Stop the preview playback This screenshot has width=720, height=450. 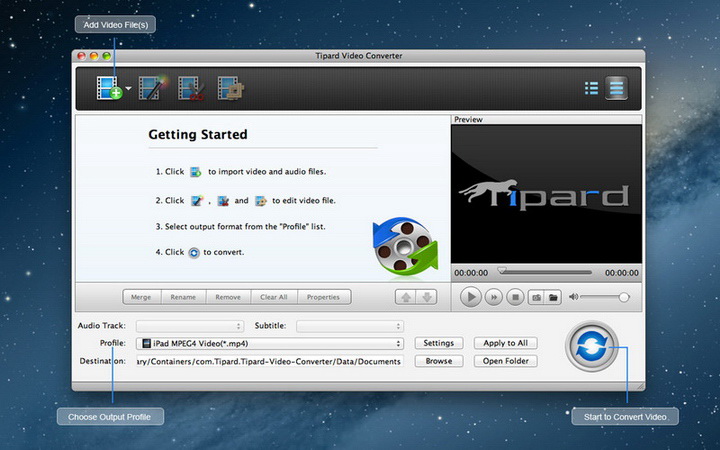pyautogui.click(x=515, y=298)
